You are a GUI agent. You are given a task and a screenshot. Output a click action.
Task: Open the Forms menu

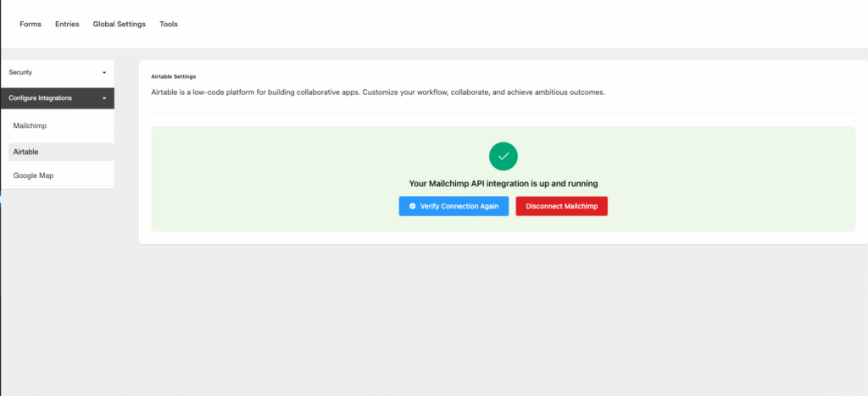pos(31,24)
